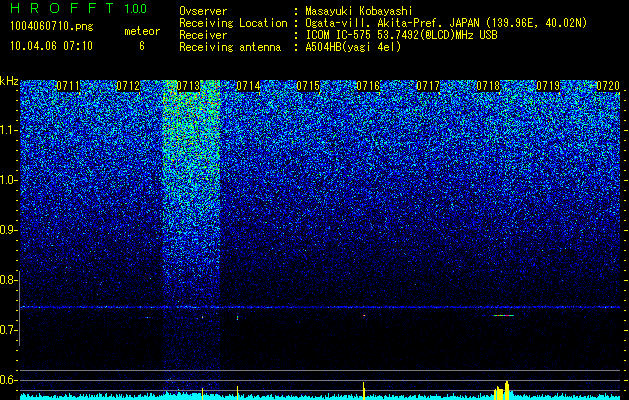Click the 0.8 kHz frequency axis label

9,280
